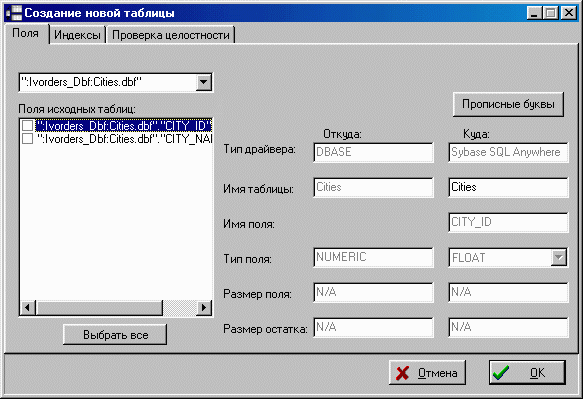Cancel with the Отмена button
Image resolution: width=583 pixels, height=399 pixels.
coord(427,372)
